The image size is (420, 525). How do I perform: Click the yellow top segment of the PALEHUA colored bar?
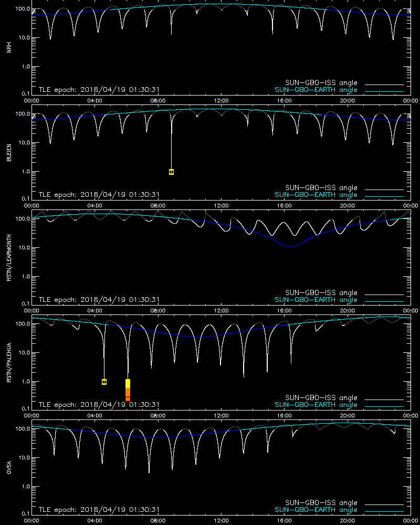(x=128, y=383)
